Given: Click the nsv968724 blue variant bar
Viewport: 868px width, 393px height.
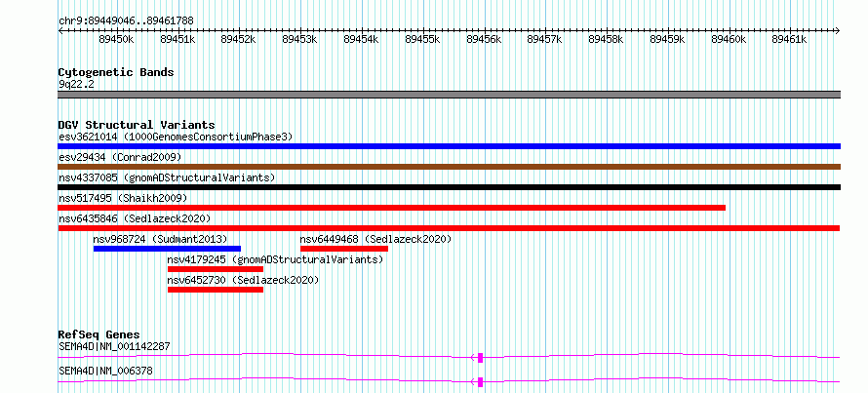Looking at the screenshot, I should [167, 249].
